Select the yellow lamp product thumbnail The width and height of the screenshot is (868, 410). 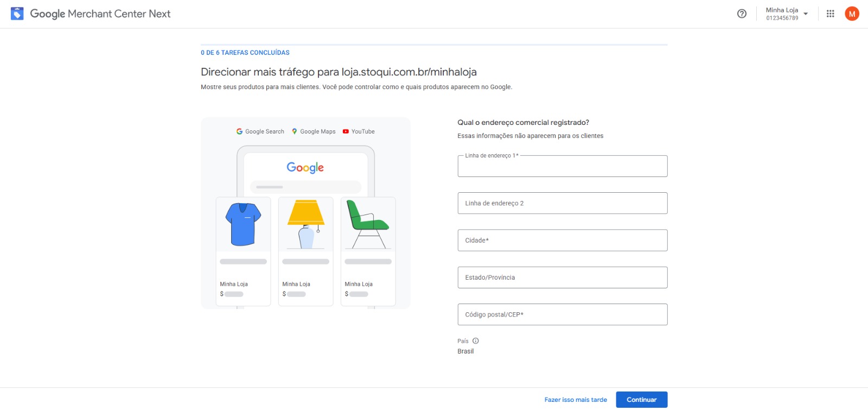[306, 224]
